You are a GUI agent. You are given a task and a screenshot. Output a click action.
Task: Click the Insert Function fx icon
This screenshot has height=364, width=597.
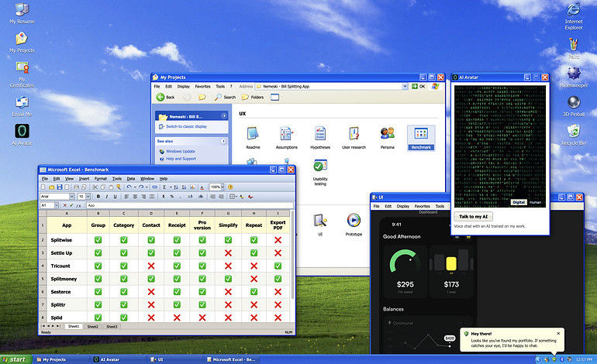(78, 205)
